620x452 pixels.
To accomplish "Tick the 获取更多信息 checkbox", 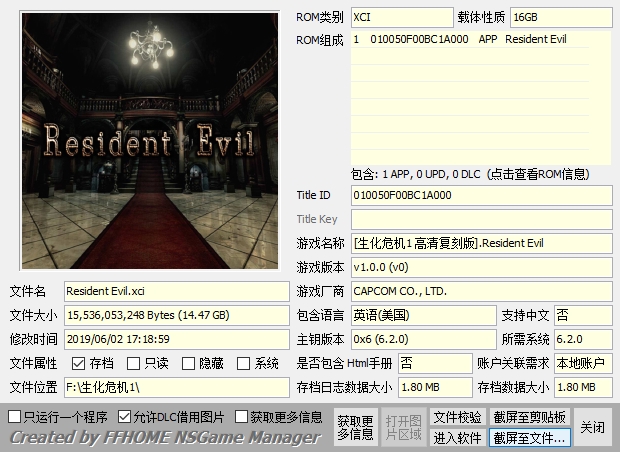I will click(242, 416).
